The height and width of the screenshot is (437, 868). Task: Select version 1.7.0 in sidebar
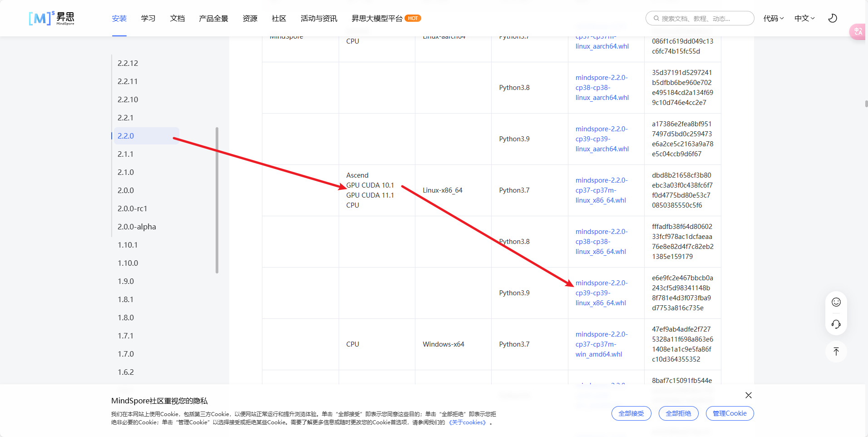[126, 354]
